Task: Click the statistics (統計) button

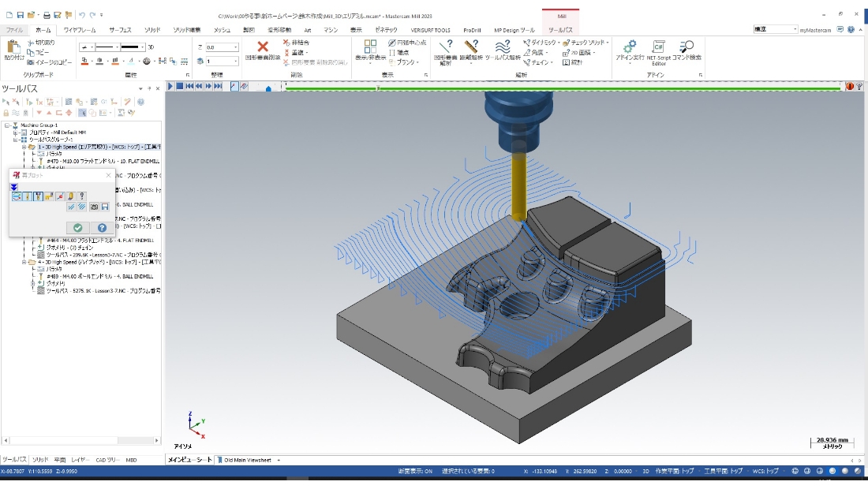Action: click(x=572, y=62)
